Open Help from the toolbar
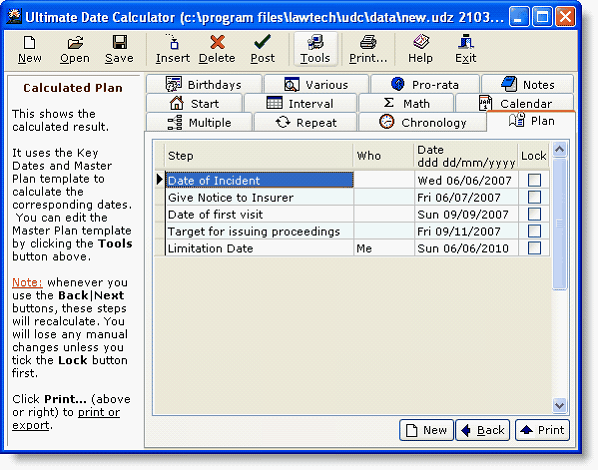599x471 pixels. click(x=420, y=49)
